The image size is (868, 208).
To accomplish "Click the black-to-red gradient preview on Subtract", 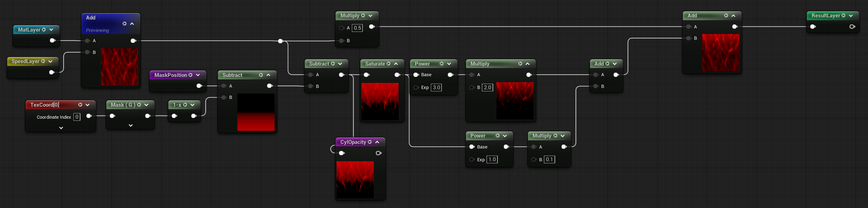I will point(256,112).
